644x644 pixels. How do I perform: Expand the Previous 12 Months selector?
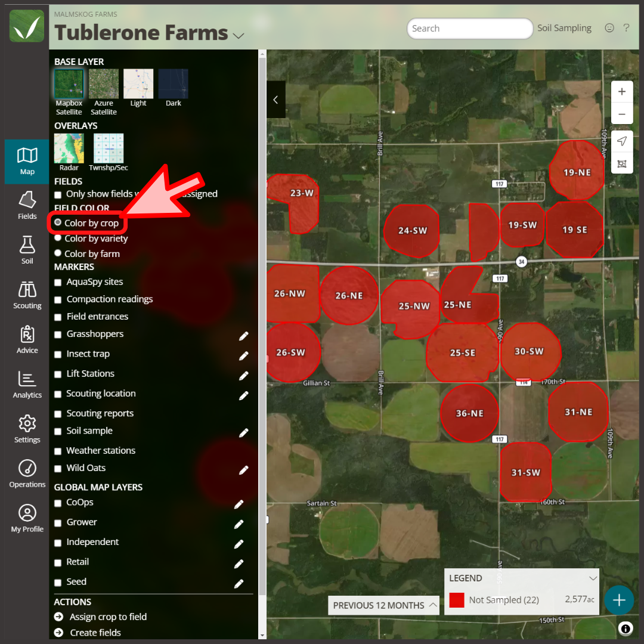point(383,605)
